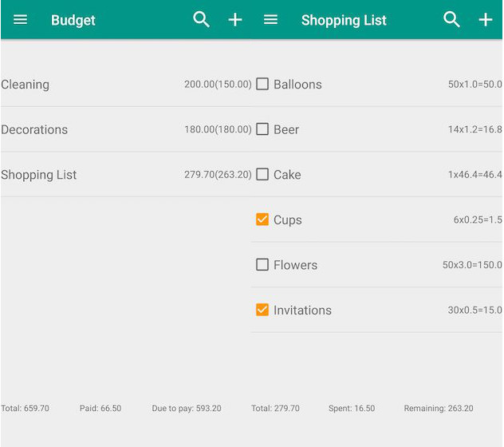Viewport: 504px width, 447px height.
Task: Uncheck the Invitations checkbox
Action: (x=262, y=310)
